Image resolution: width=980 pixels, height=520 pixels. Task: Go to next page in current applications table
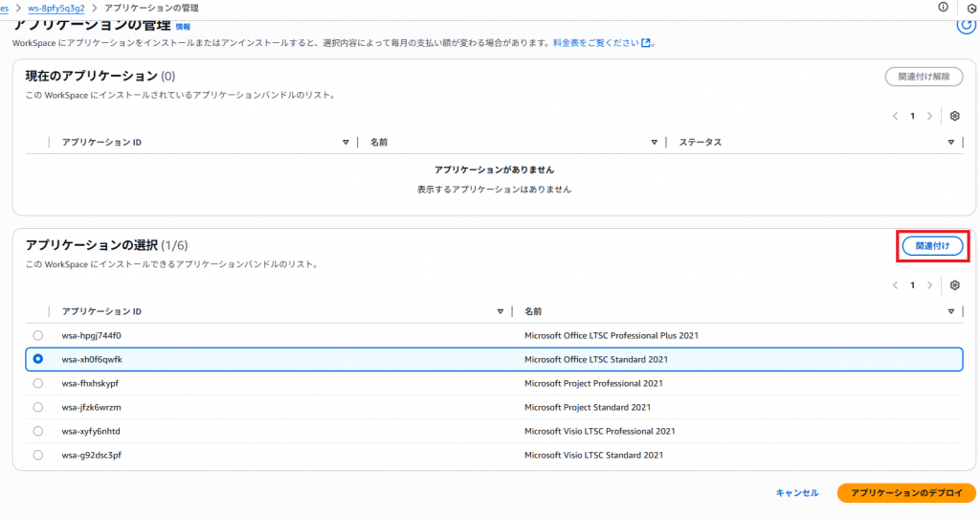tap(929, 116)
